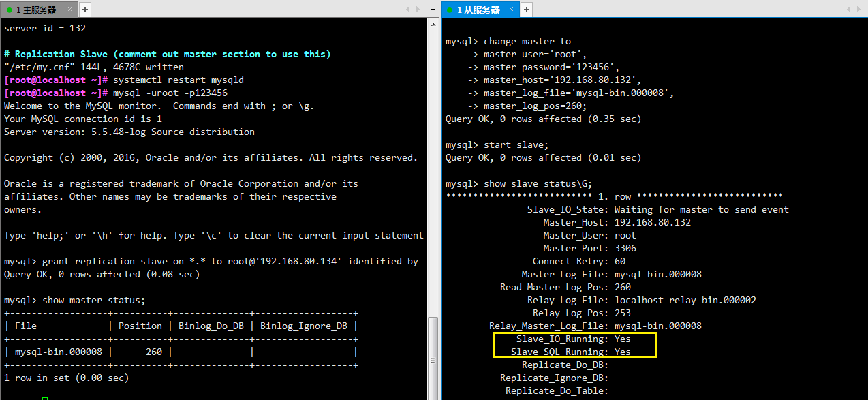
Task: Click left terminal scrollbar up arrow
Action: click(433, 25)
